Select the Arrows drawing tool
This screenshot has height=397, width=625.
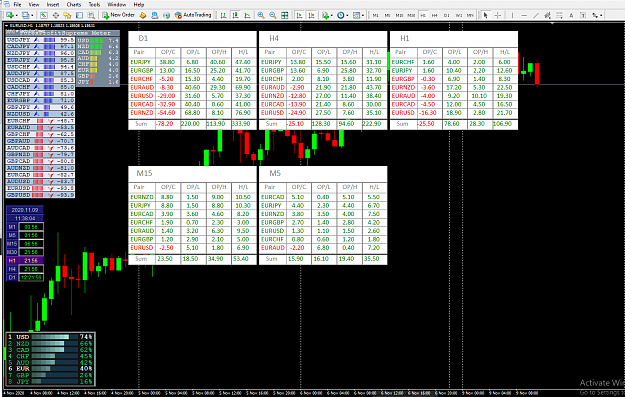595,15
